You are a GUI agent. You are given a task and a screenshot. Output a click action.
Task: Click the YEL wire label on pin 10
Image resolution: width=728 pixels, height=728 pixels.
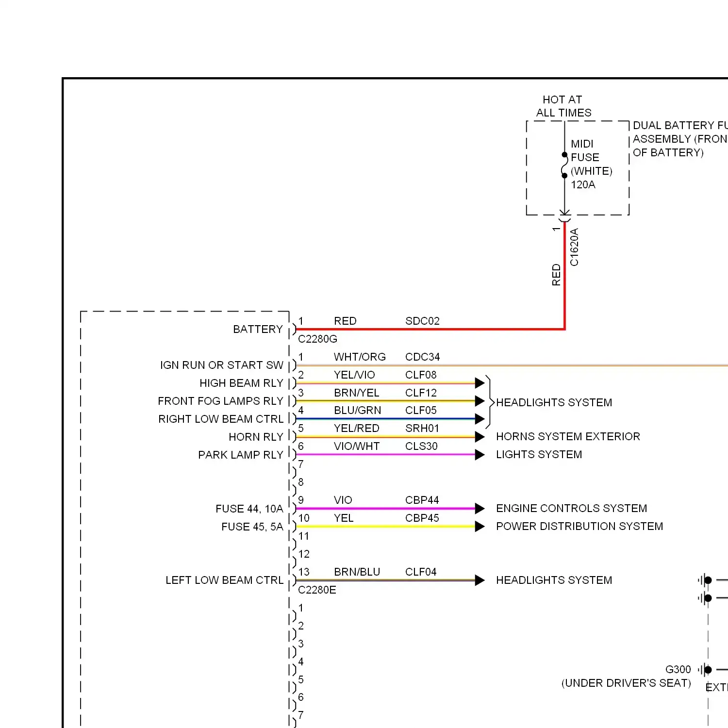click(344, 518)
